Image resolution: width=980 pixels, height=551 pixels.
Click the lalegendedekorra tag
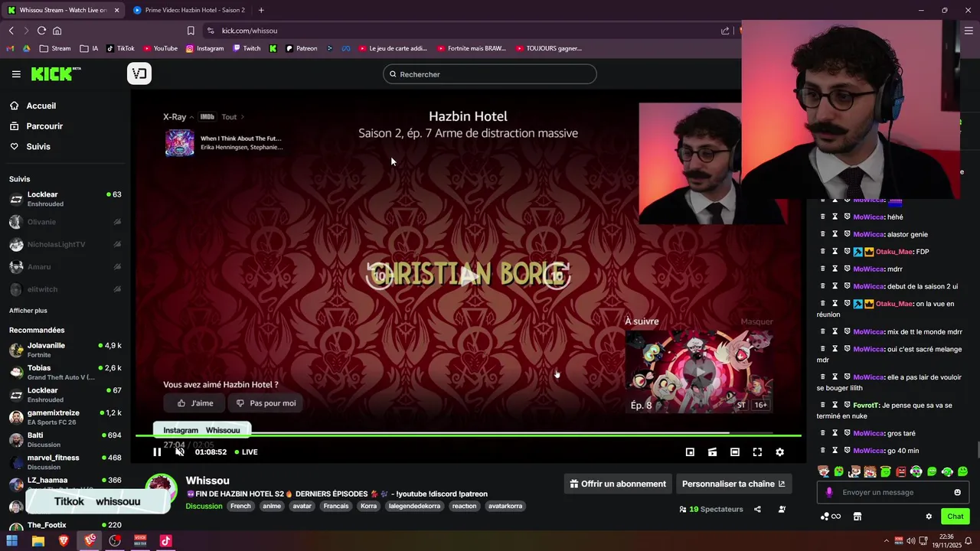click(x=414, y=506)
